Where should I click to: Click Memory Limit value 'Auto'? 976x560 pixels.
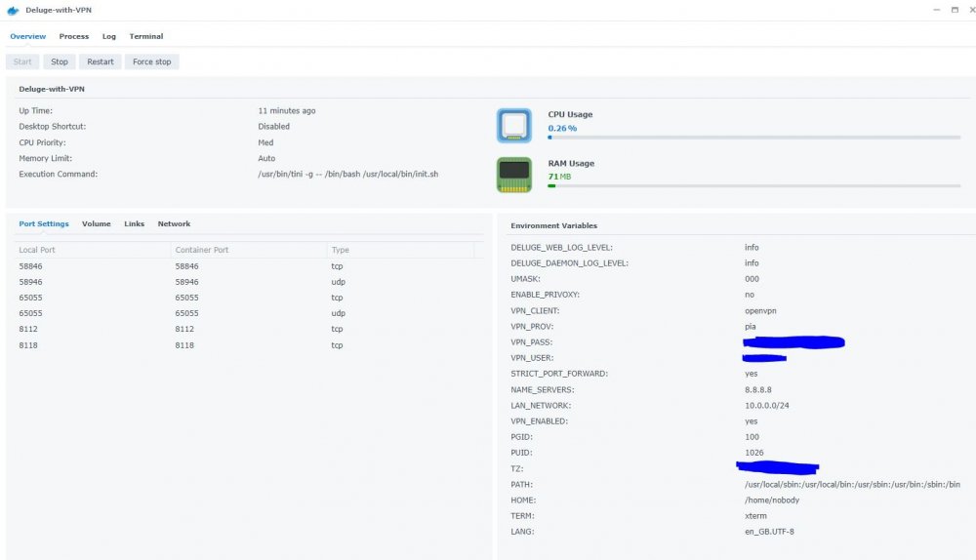[x=266, y=159]
